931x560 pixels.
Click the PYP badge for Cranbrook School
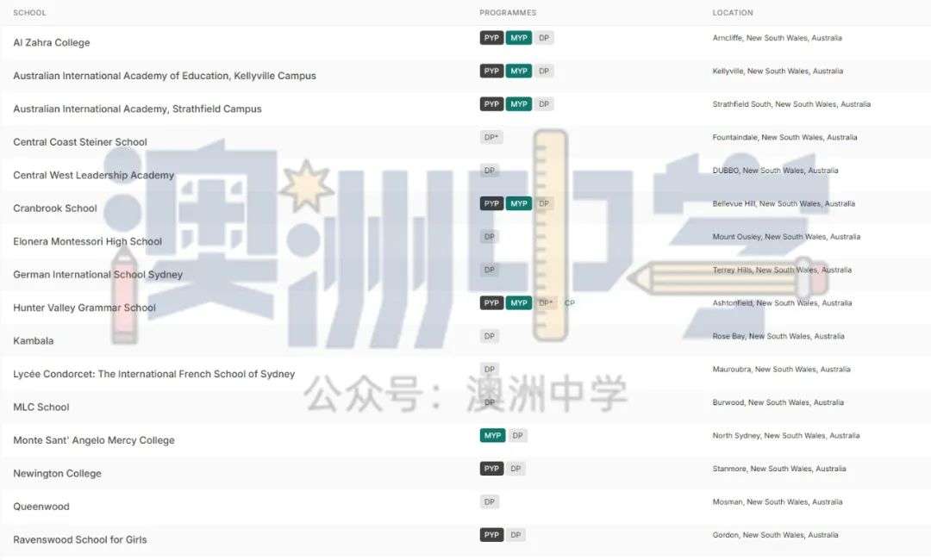point(491,204)
